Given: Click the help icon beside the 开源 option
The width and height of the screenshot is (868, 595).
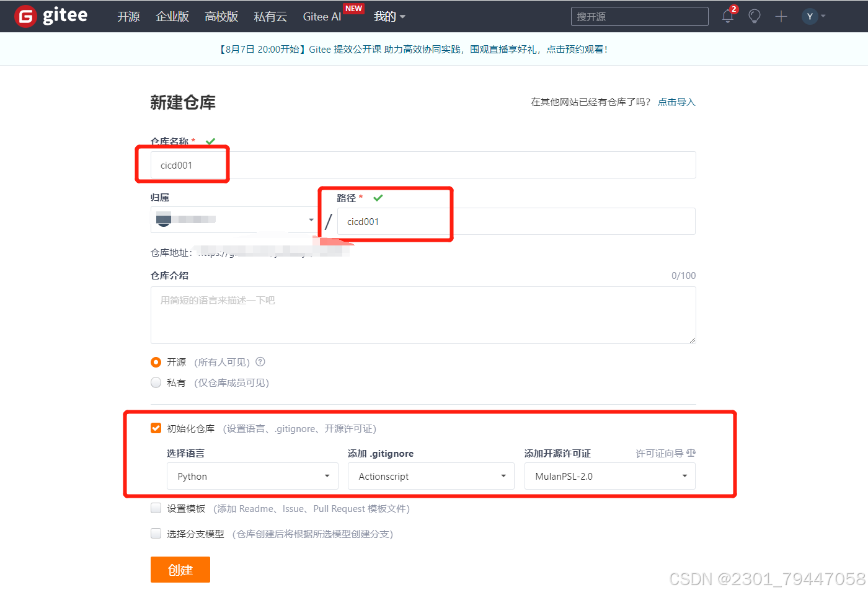Looking at the screenshot, I should tap(260, 362).
